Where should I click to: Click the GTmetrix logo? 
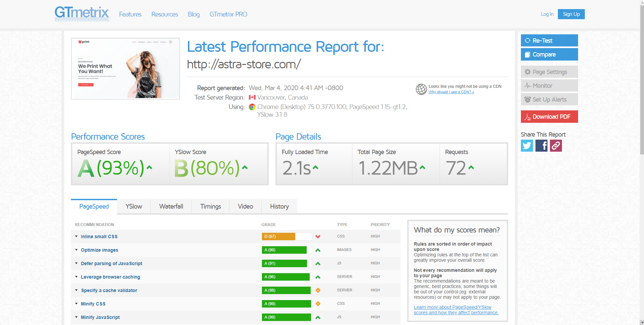click(82, 14)
